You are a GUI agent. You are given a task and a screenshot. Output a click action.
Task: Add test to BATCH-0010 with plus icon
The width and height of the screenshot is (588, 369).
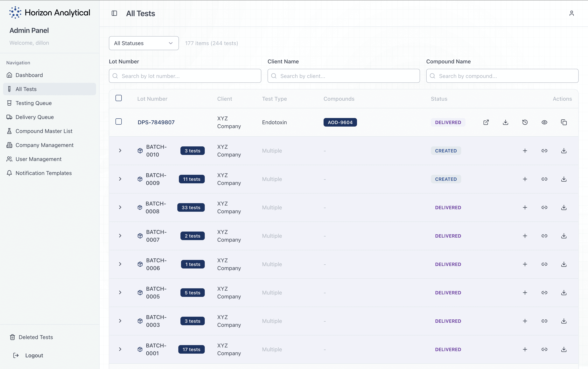pyautogui.click(x=525, y=151)
